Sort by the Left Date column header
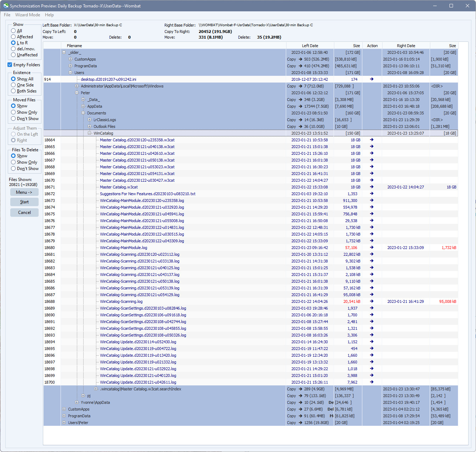Screen dimensions: 476x452 coord(310,46)
